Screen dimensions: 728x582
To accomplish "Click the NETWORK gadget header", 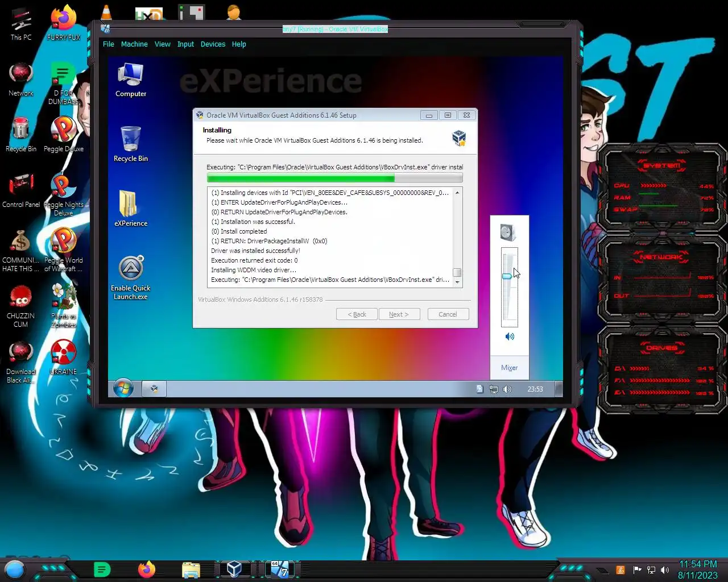I will 661,257.
